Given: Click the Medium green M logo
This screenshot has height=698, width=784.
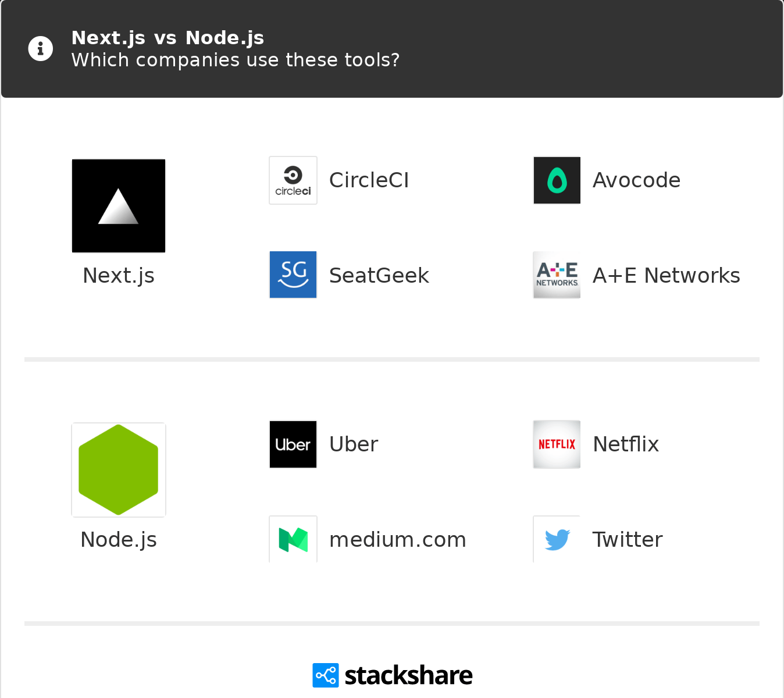Looking at the screenshot, I should tap(293, 540).
